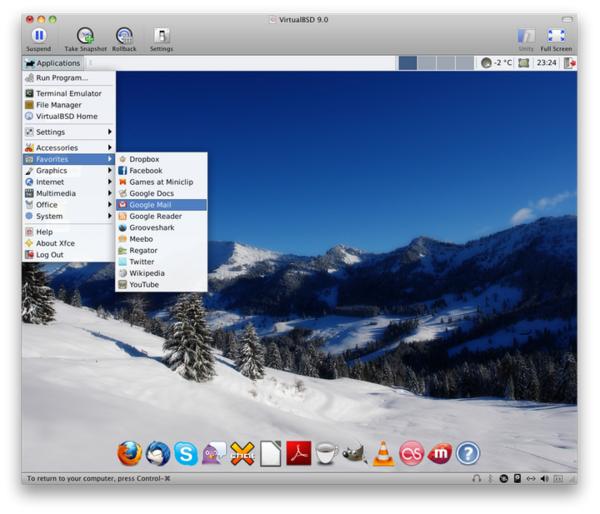Launch VLC media player cone icon

[x=383, y=454]
